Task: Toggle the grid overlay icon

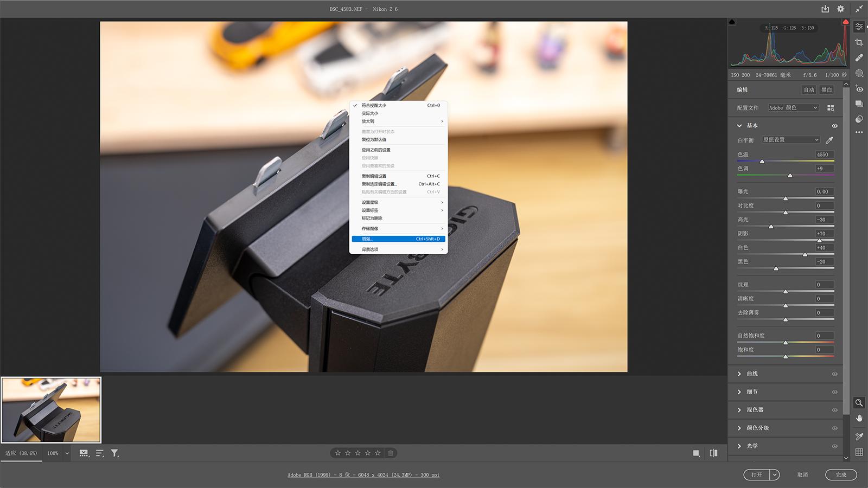Action: click(859, 452)
